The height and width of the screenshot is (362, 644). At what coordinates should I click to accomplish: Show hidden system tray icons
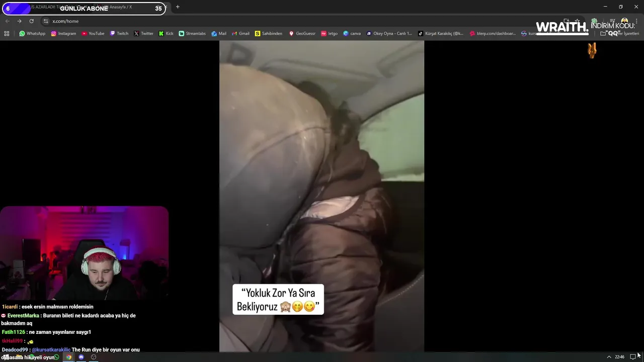point(609,357)
